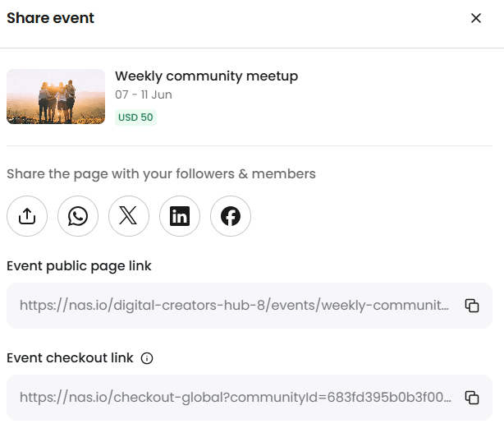The image size is (504, 433).
Task: Share the event on X (Twitter)
Action: point(129,216)
